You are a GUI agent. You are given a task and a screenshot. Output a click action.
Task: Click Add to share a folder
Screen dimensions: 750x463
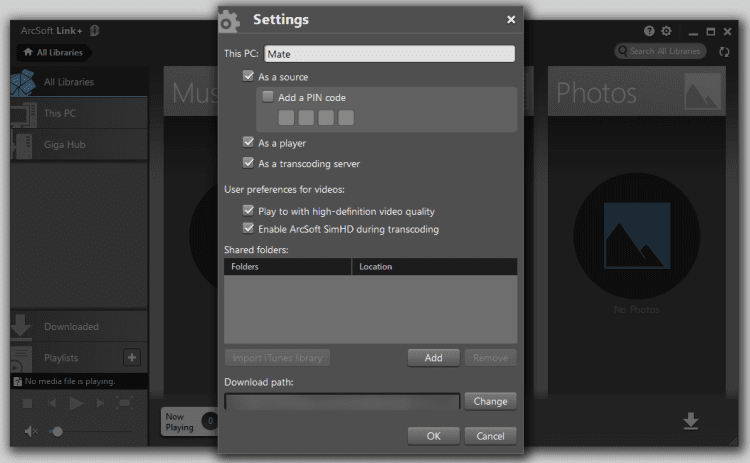click(433, 358)
